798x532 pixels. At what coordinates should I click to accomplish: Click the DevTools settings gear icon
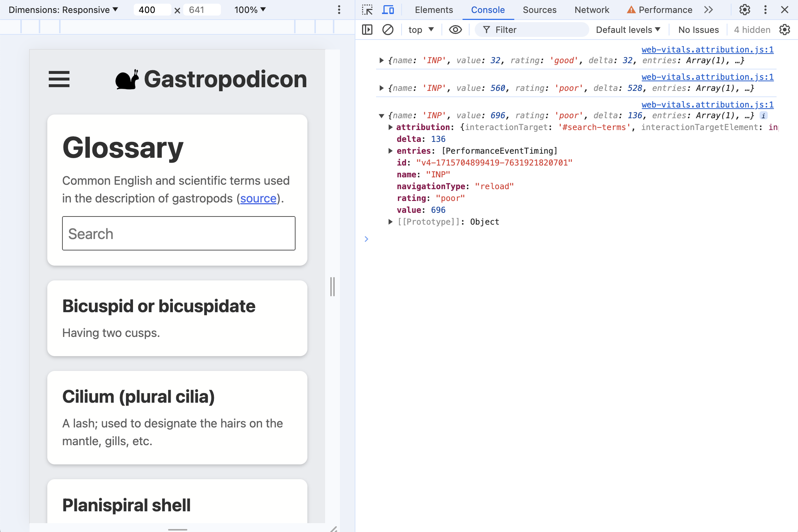pos(744,10)
